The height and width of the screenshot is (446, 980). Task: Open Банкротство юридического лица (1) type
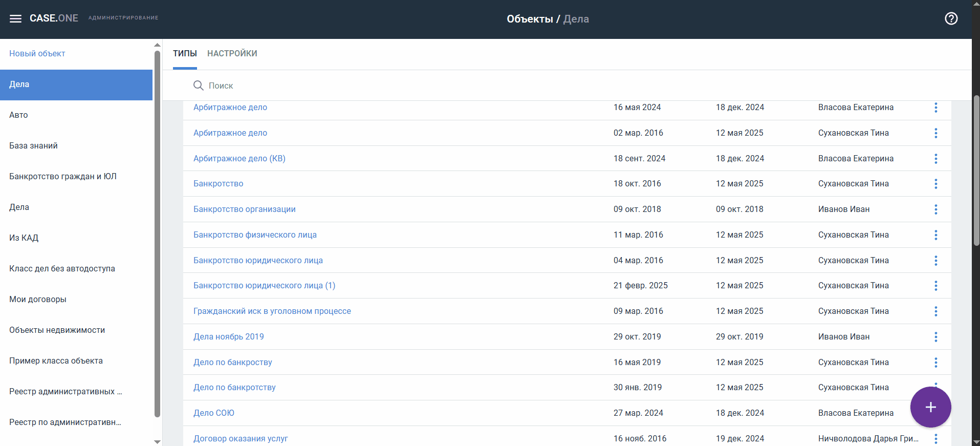coord(265,286)
